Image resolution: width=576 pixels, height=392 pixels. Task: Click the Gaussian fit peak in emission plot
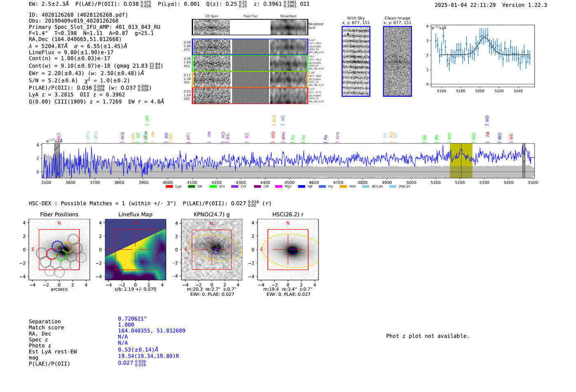(x=484, y=38)
